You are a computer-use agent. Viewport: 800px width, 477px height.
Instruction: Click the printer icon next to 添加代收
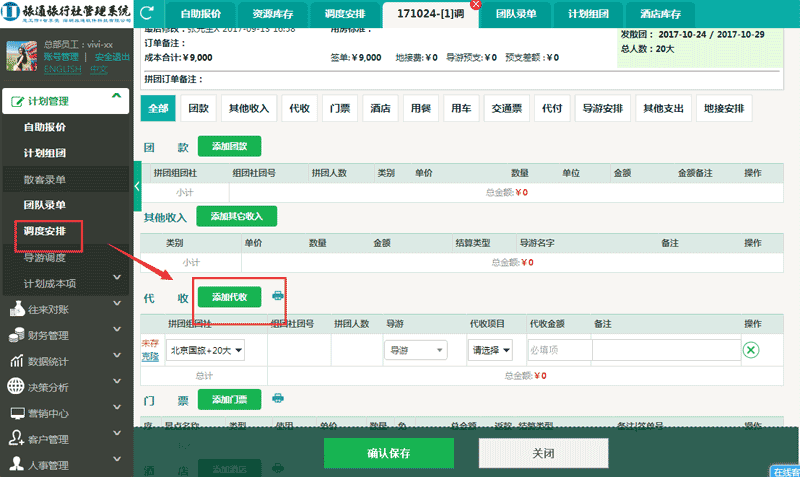point(278,296)
